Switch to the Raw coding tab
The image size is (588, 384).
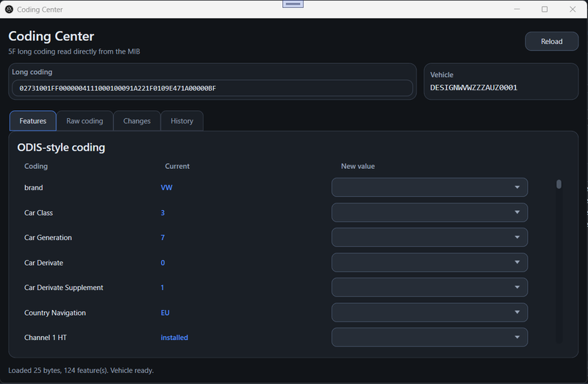pyautogui.click(x=85, y=121)
